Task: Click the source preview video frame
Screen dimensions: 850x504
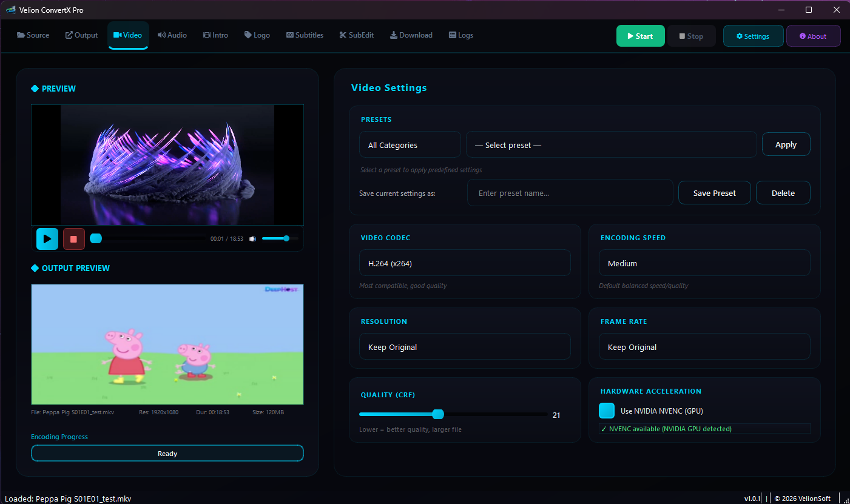Action: click(167, 165)
